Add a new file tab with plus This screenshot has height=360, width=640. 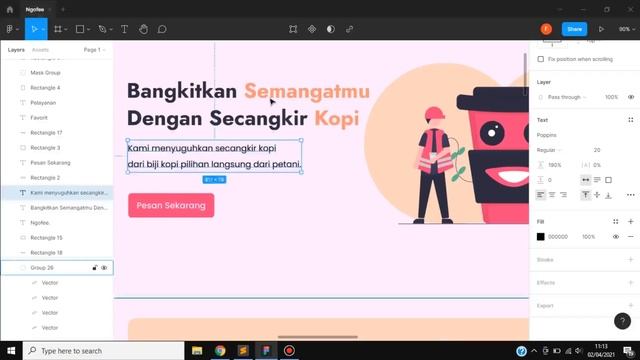(x=63, y=9)
